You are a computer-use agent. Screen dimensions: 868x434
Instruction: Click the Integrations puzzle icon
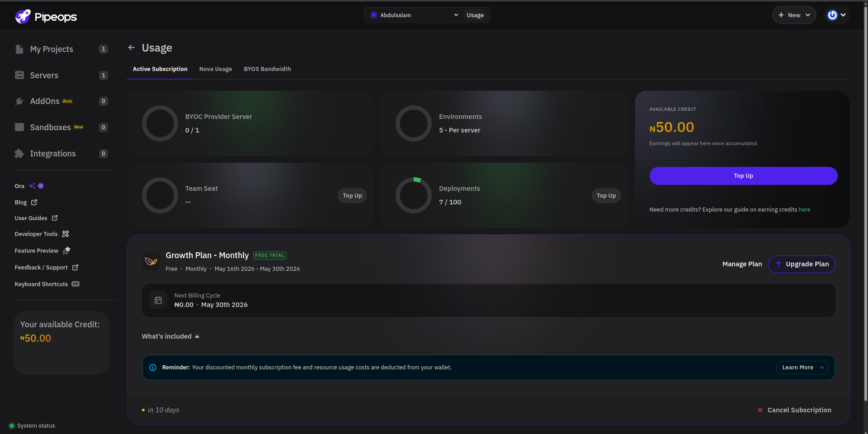click(x=19, y=154)
